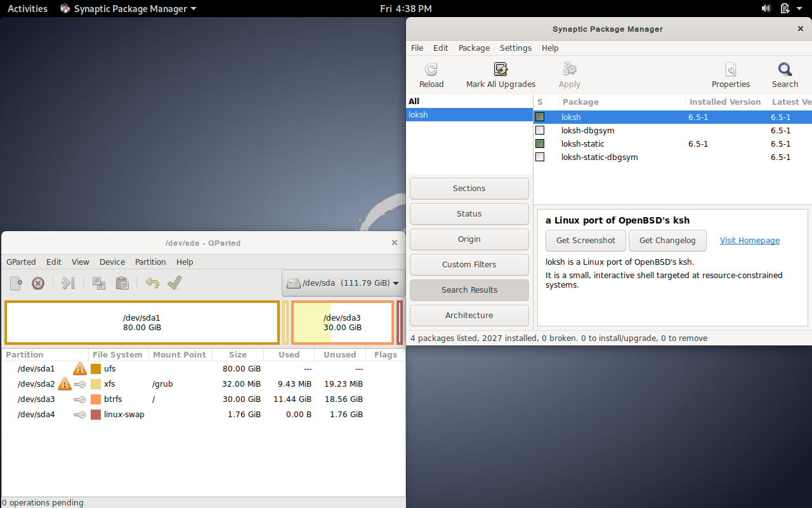Open the Edit menu in Synaptic
The height and width of the screenshot is (508, 812).
441,48
